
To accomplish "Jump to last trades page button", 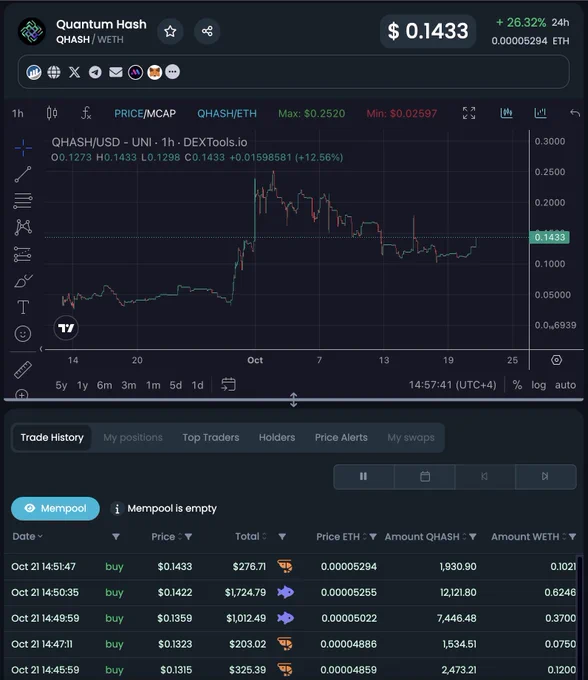I will coord(546,477).
